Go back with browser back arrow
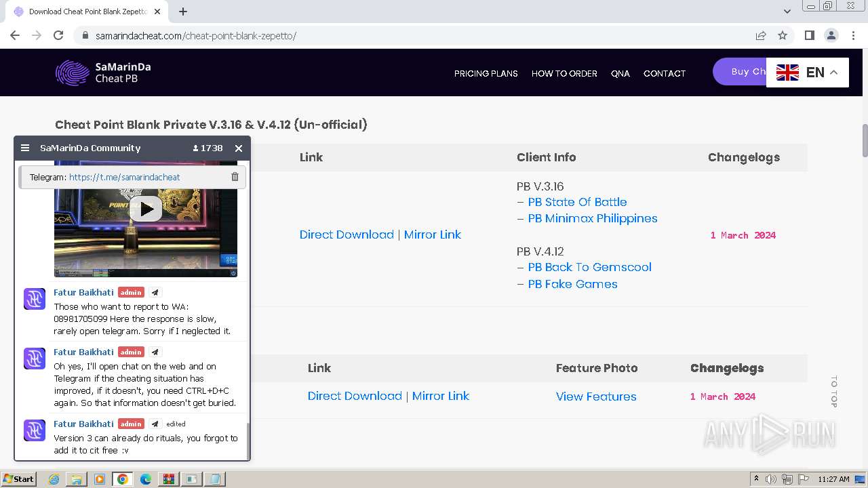 coord(15,35)
